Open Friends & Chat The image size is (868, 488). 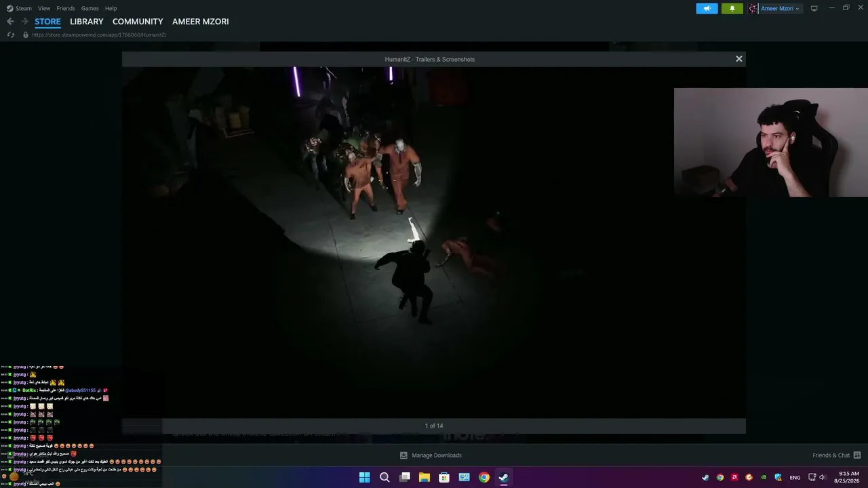(836, 455)
